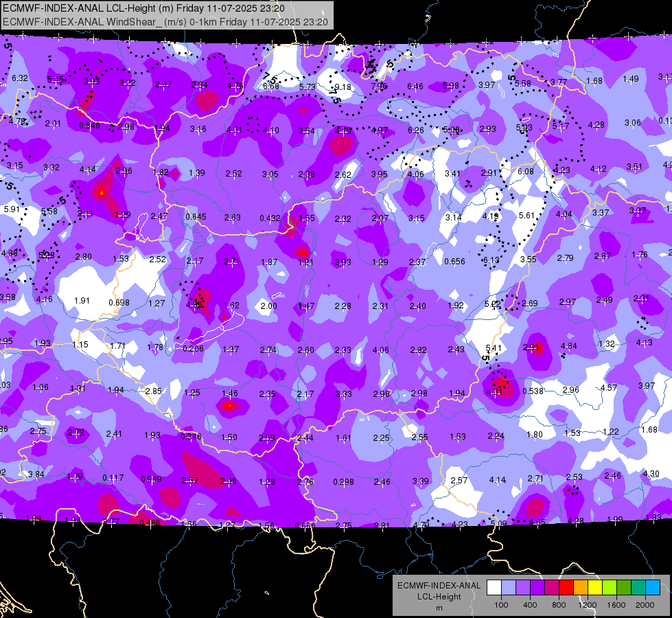Click the wind shear value 0.846
The width and height of the screenshot is (672, 618).
coord(89,126)
